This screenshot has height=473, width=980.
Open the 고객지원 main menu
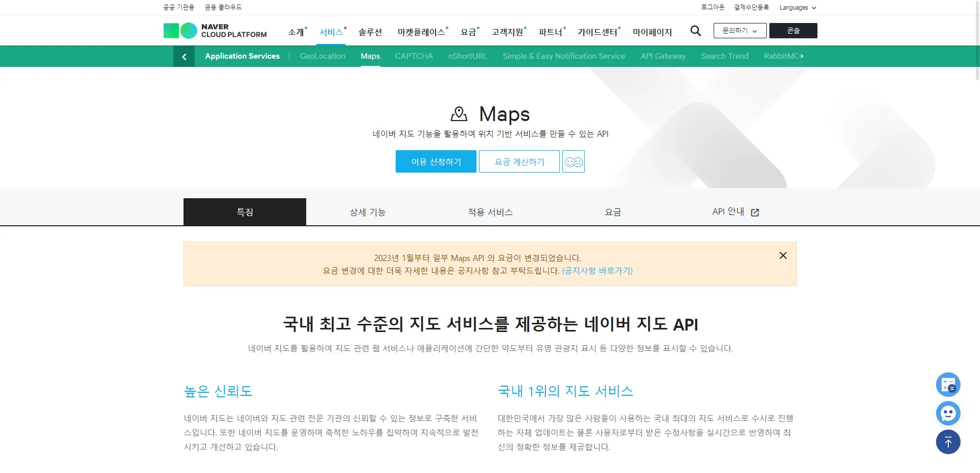tap(508, 32)
